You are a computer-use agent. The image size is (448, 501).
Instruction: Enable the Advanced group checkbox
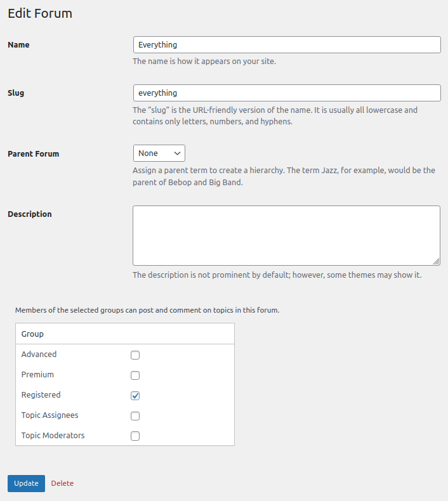(x=135, y=355)
